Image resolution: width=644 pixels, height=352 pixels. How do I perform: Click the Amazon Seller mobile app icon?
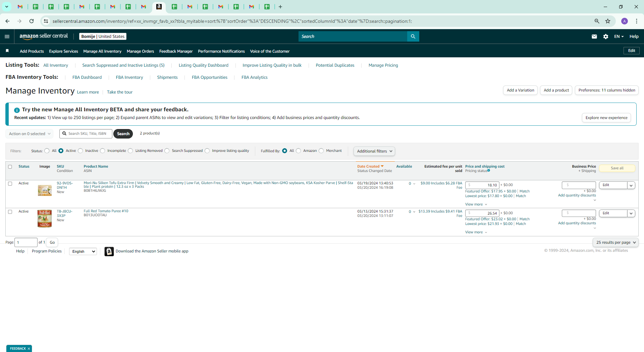point(109,251)
